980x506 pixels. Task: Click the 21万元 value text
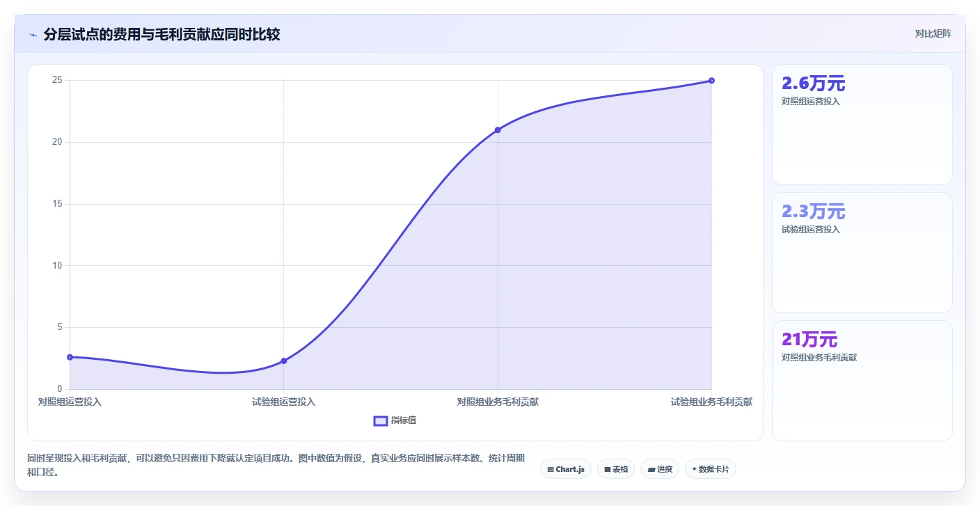tap(809, 340)
